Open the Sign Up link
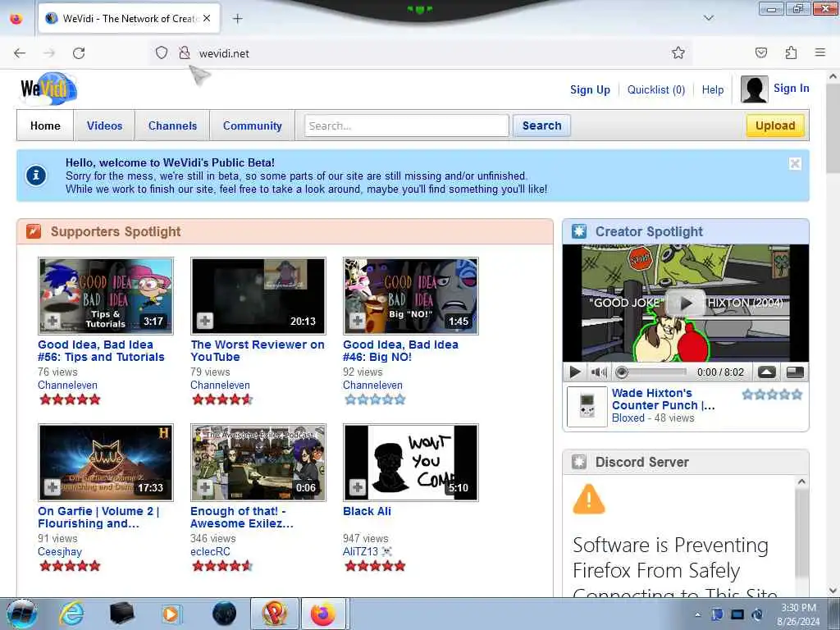This screenshot has height=630, width=840. click(x=590, y=89)
